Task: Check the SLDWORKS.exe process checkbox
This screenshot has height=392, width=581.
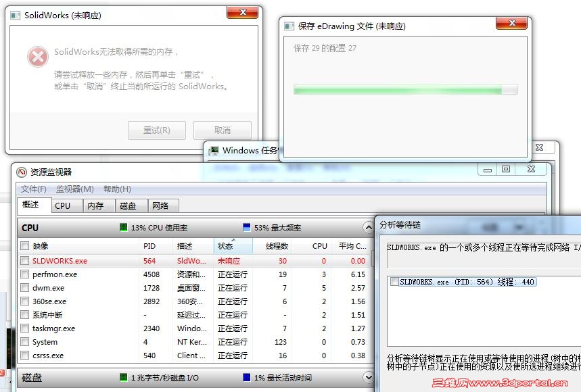Action: tap(25, 261)
